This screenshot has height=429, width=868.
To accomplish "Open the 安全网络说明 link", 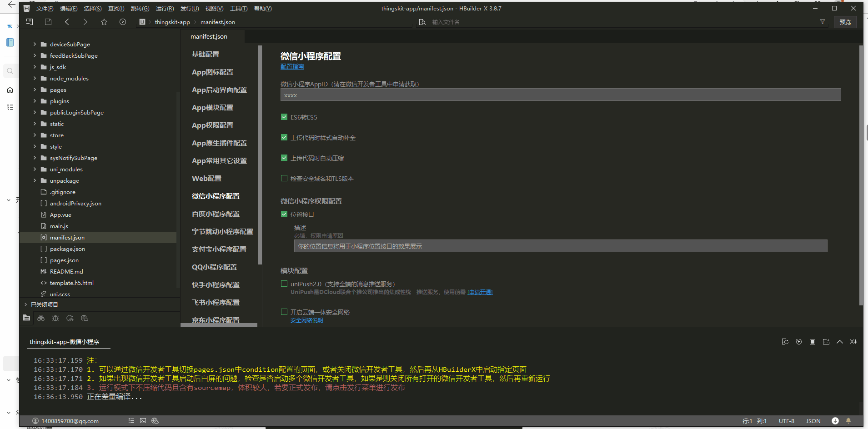I will (x=307, y=320).
